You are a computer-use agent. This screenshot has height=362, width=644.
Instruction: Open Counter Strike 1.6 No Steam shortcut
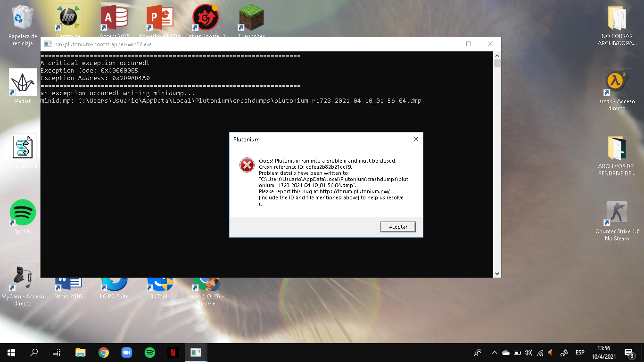[x=617, y=214]
